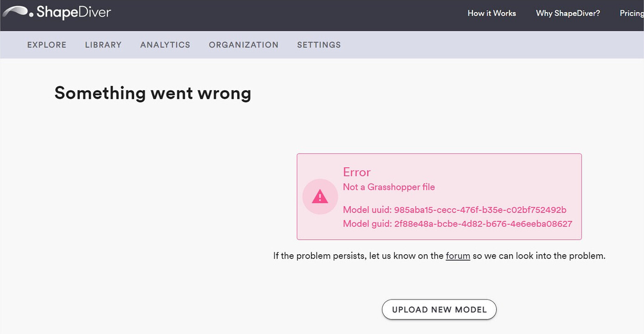The image size is (644, 334).
Task: Open the EXPLORE tab
Action: [x=46, y=44]
